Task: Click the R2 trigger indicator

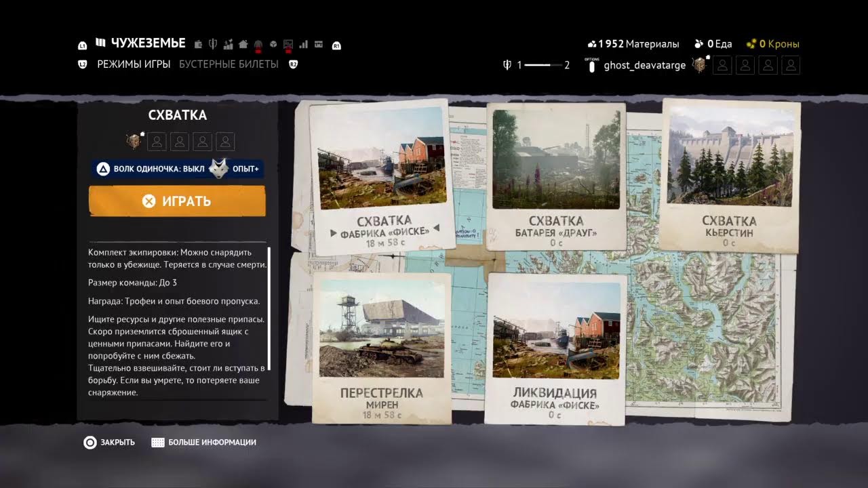Action: click(294, 64)
